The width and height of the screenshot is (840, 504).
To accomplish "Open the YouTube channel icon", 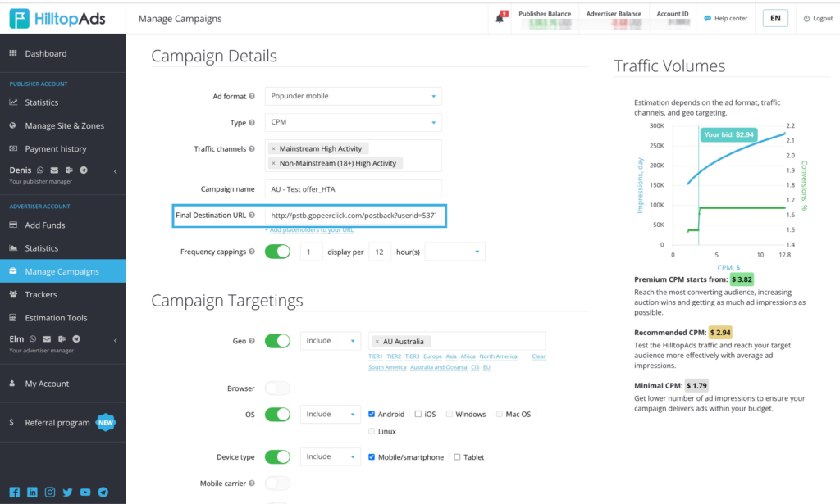I will (85, 493).
